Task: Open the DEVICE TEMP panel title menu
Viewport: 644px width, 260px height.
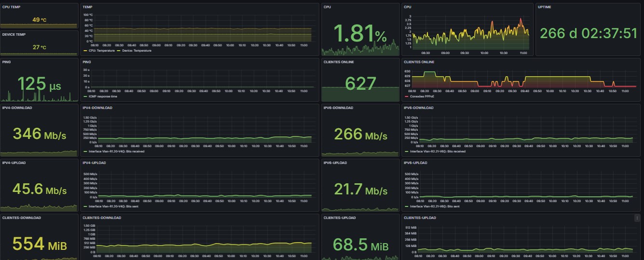Action: coord(13,34)
